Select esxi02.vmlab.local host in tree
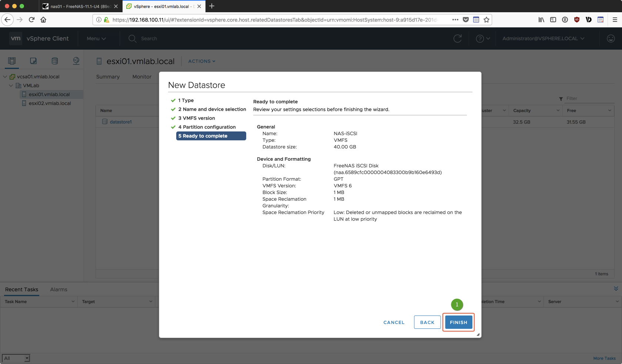This screenshot has width=622, height=364. point(50,103)
